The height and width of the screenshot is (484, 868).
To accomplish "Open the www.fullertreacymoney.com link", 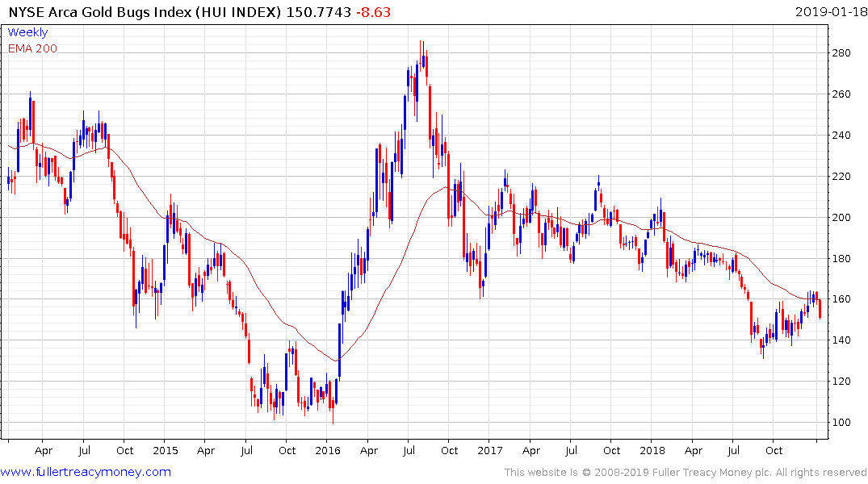I will 86,472.
